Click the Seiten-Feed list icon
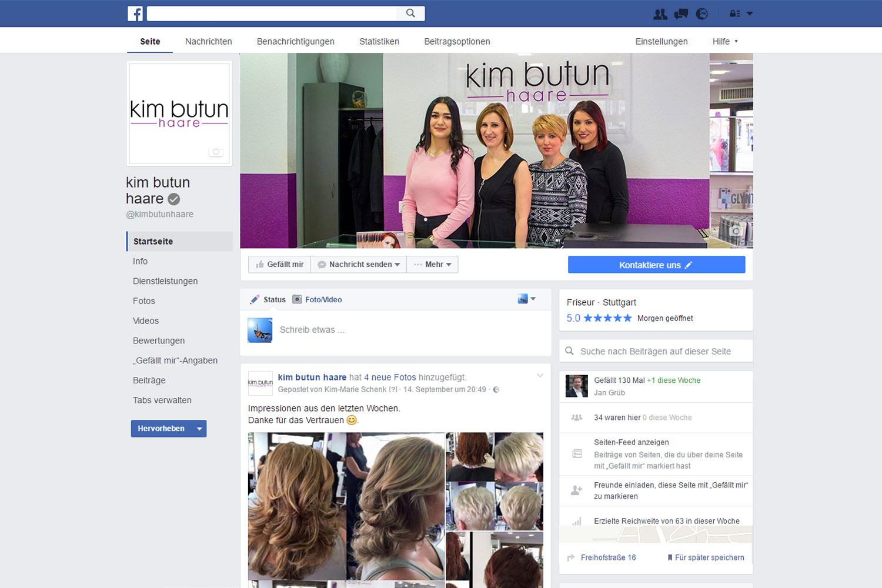This screenshot has height=588, width=882. pyautogui.click(x=577, y=454)
